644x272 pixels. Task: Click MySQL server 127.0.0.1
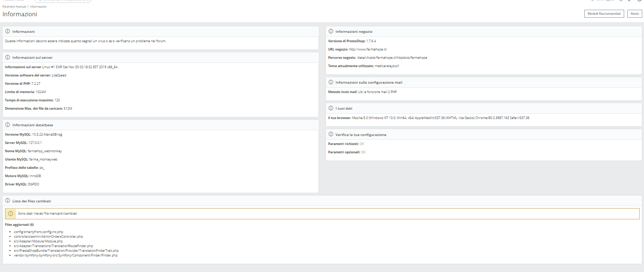(x=35, y=143)
